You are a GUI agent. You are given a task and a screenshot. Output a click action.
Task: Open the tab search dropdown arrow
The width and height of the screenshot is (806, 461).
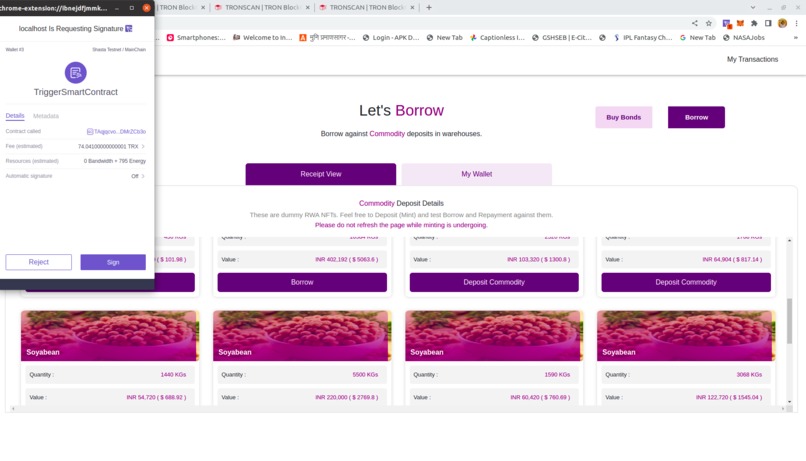[753, 8]
